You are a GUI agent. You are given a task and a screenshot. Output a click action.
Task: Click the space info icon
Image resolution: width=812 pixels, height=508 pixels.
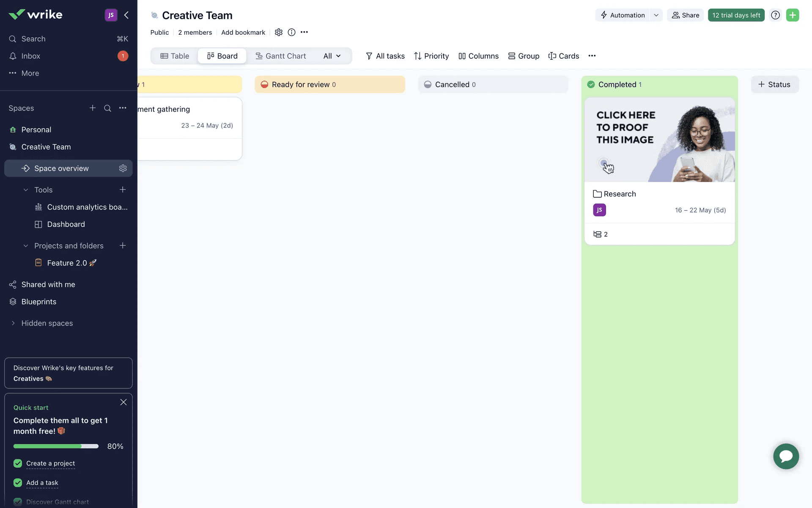pyautogui.click(x=291, y=32)
